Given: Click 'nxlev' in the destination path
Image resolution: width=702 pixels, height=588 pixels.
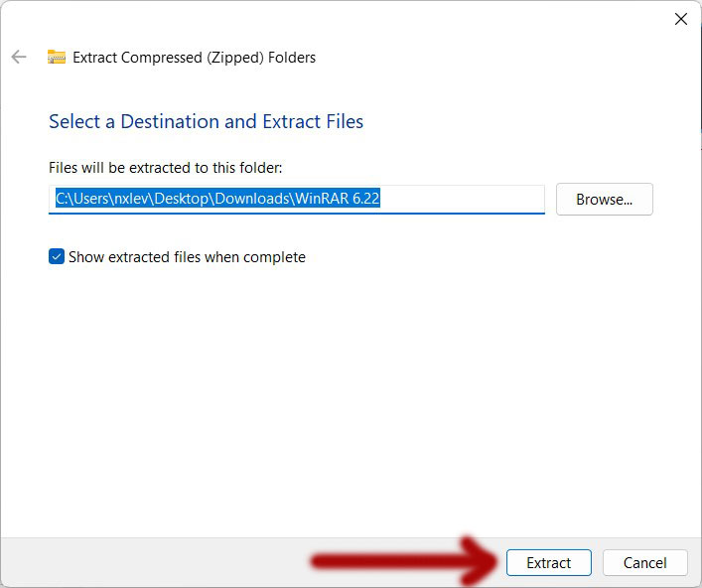Looking at the screenshot, I should pos(133,199).
